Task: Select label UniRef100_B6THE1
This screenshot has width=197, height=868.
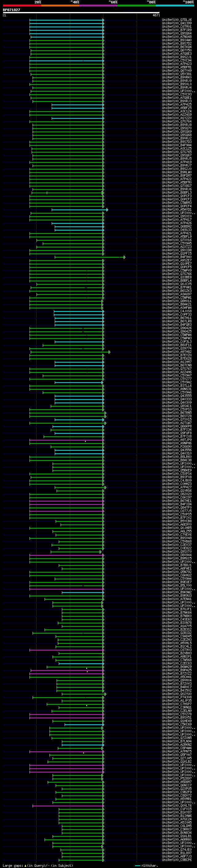Action: tap(177, 501)
